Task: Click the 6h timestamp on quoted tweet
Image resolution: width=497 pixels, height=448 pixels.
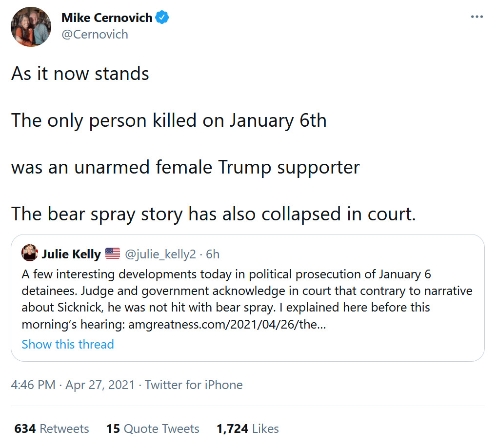Action: 213,254
